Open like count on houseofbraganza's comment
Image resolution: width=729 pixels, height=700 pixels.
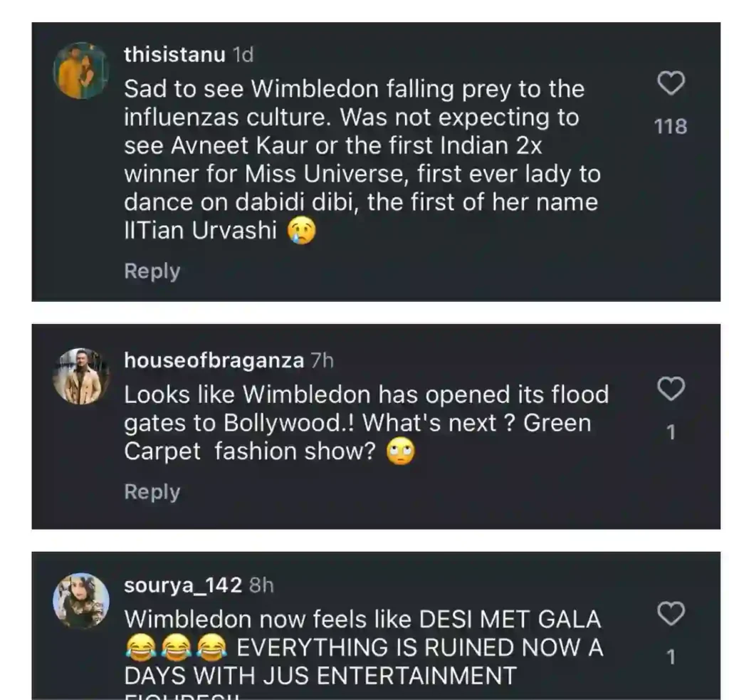670,432
